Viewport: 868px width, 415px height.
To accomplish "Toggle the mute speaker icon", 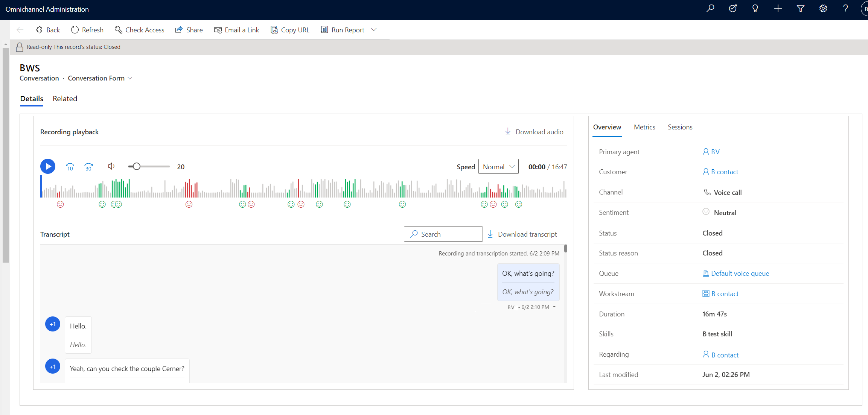I will click(x=111, y=166).
